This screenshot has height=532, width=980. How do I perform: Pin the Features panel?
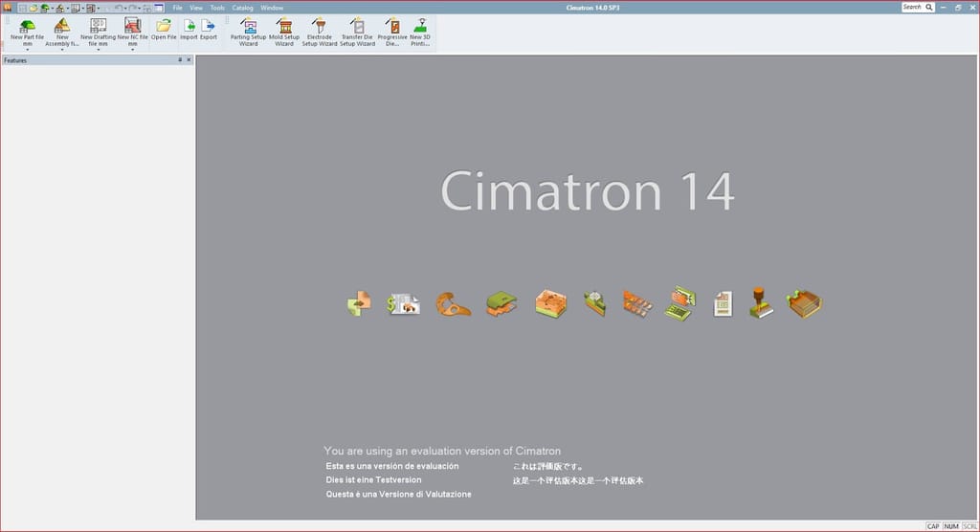click(x=180, y=60)
